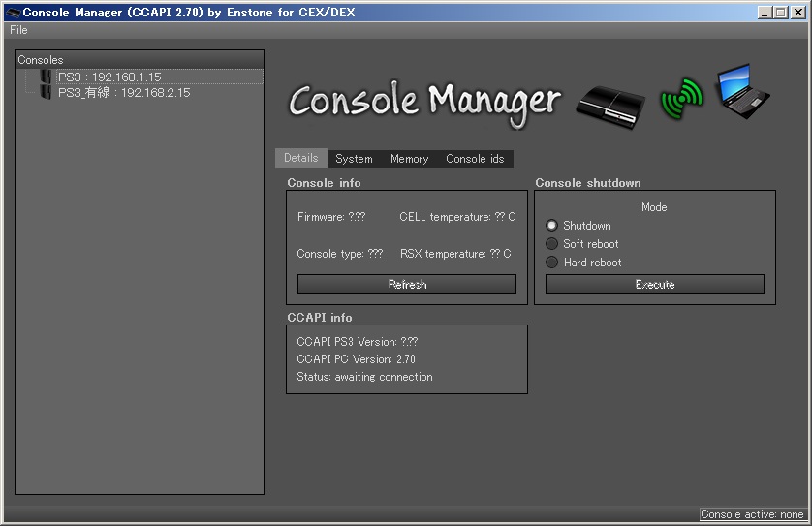
Task: Click the laptop icon in the header
Action: 742,92
